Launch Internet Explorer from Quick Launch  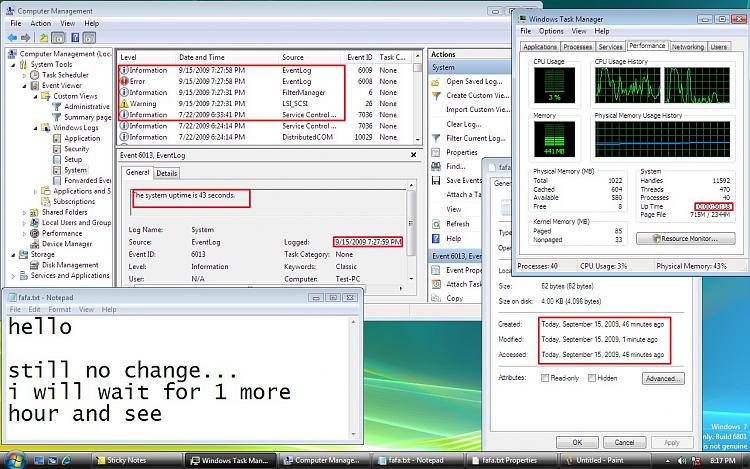(x=66, y=460)
